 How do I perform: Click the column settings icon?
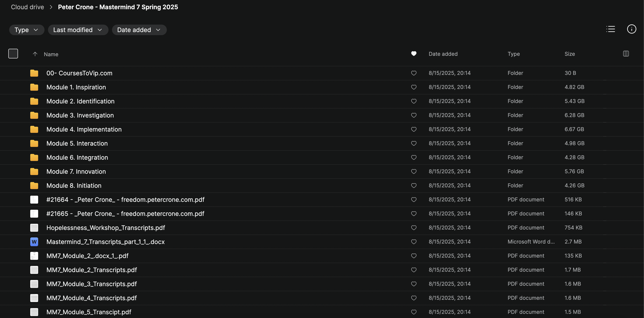coord(626,54)
